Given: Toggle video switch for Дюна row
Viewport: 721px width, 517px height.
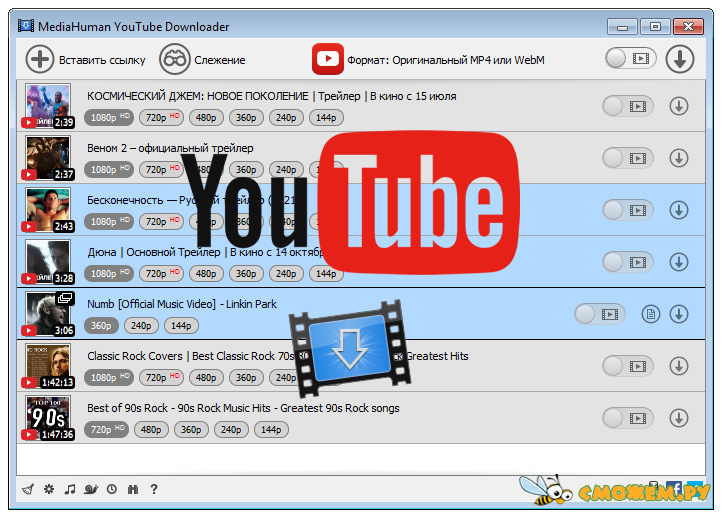Looking at the screenshot, I should 628,262.
